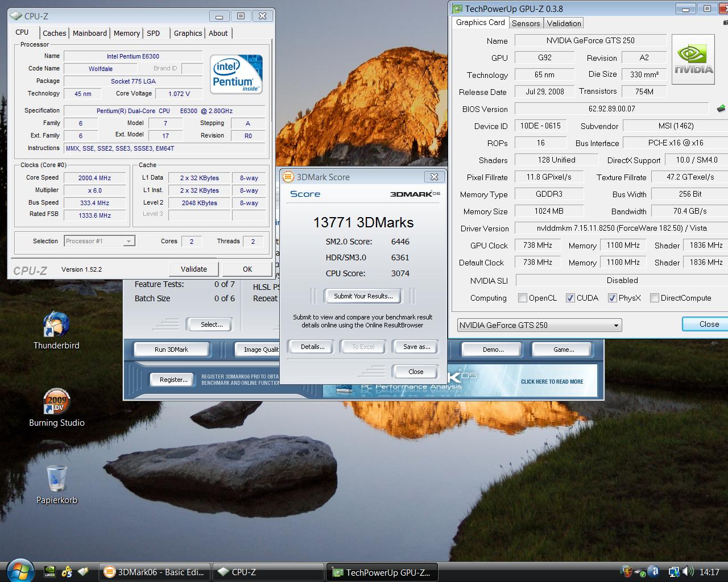Select the Graphics Card tab in GPU-Z
The width and height of the screenshot is (728, 582).
(x=481, y=22)
